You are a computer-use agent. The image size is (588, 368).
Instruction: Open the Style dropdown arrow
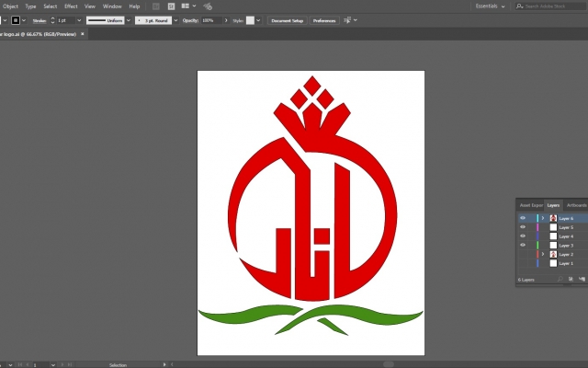(x=258, y=20)
